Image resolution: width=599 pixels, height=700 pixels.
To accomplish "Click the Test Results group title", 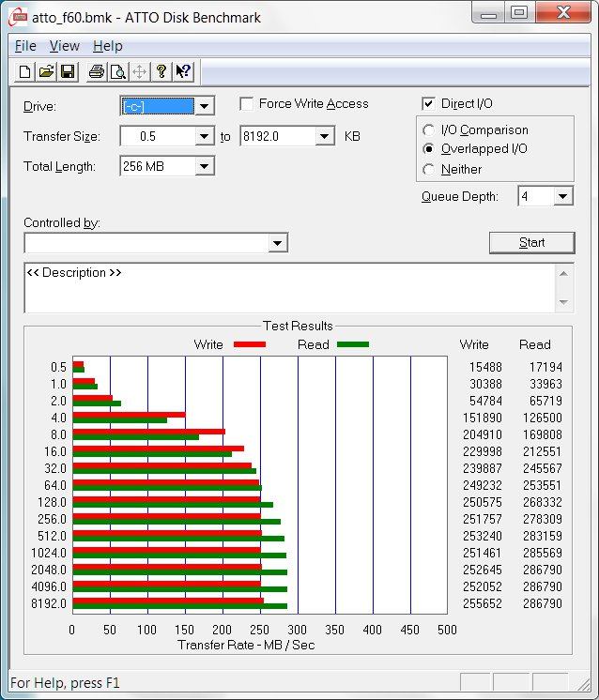I will 298,326.
